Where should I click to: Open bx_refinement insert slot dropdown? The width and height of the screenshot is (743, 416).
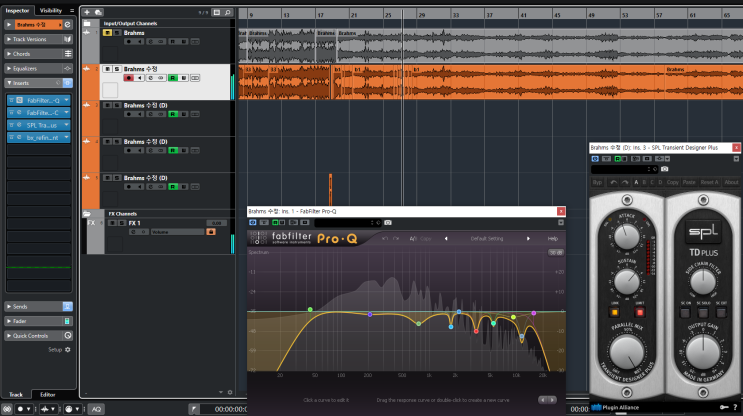(66, 137)
